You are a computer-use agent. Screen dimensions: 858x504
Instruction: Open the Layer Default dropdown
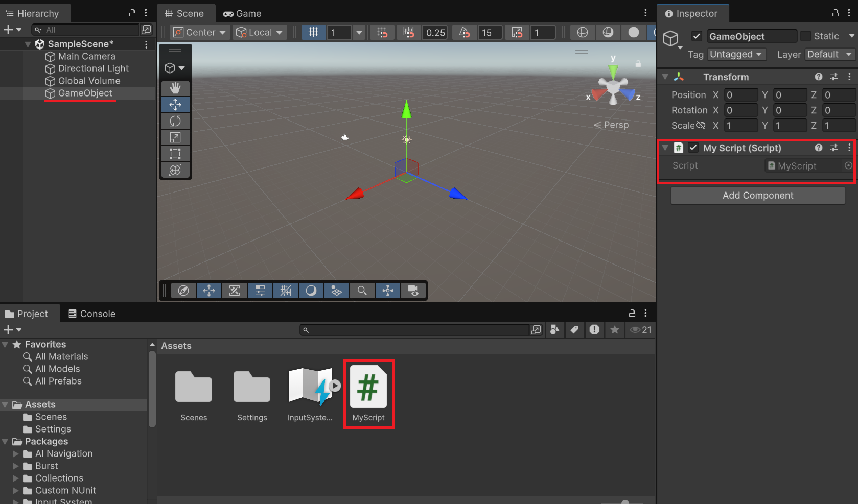[829, 54]
